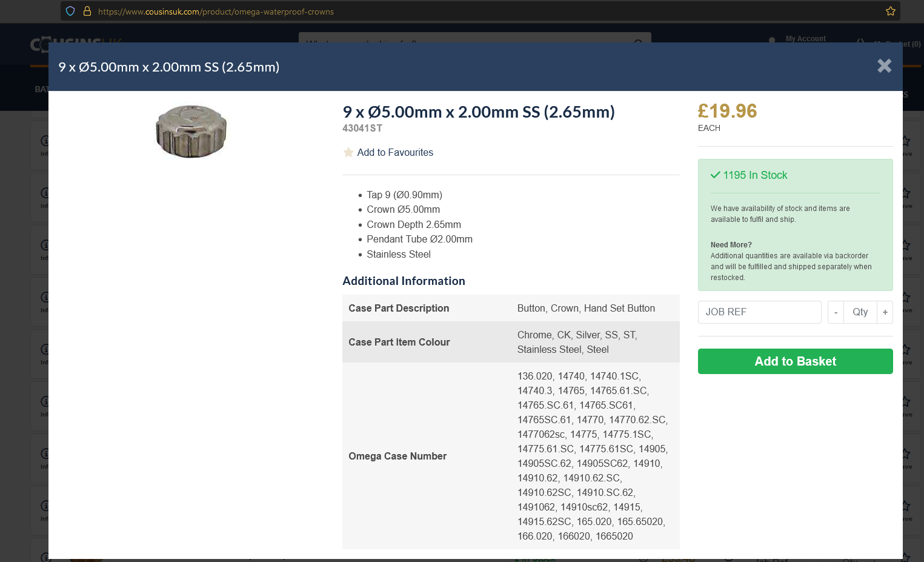
Task: Click the green stock checkmark icon
Action: pyautogui.click(x=716, y=175)
